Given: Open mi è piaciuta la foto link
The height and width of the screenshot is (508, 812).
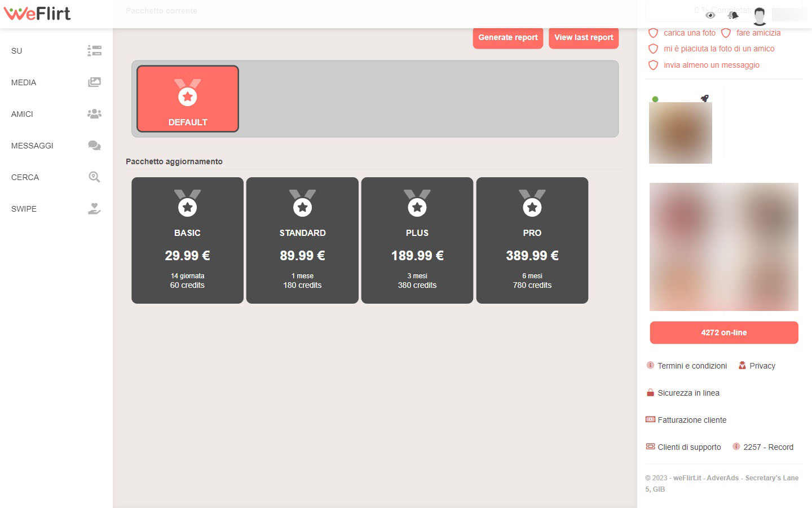Looking at the screenshot, I should (719, 49).
